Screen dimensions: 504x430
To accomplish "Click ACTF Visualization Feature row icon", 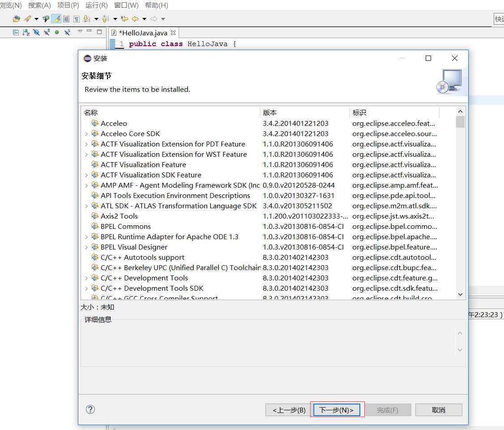I will coord(95,164).
